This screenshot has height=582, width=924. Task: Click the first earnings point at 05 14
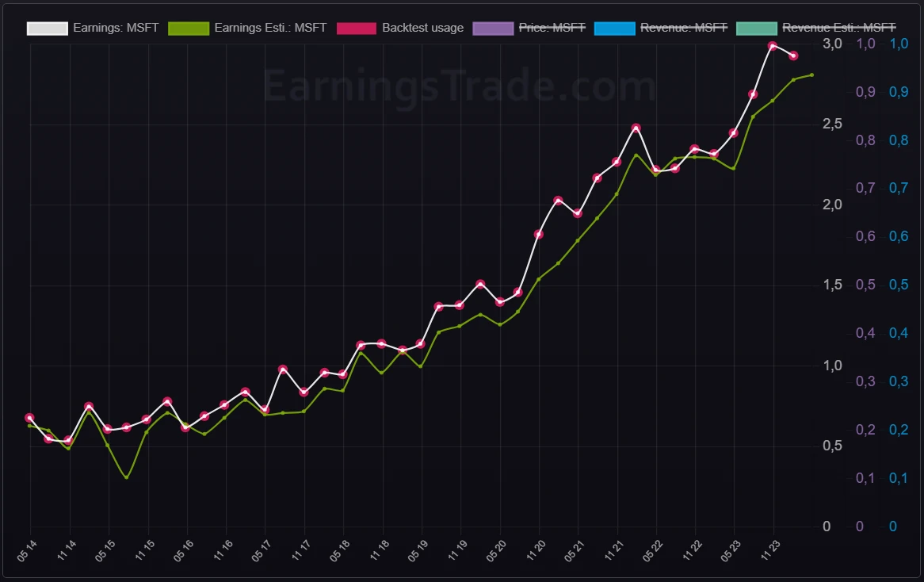[x=29, y=418]
